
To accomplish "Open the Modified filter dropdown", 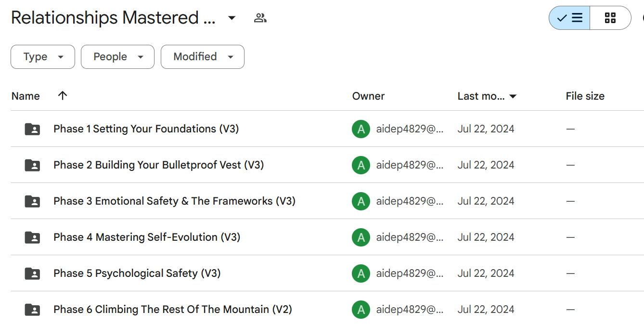I will tap(202, 57).
